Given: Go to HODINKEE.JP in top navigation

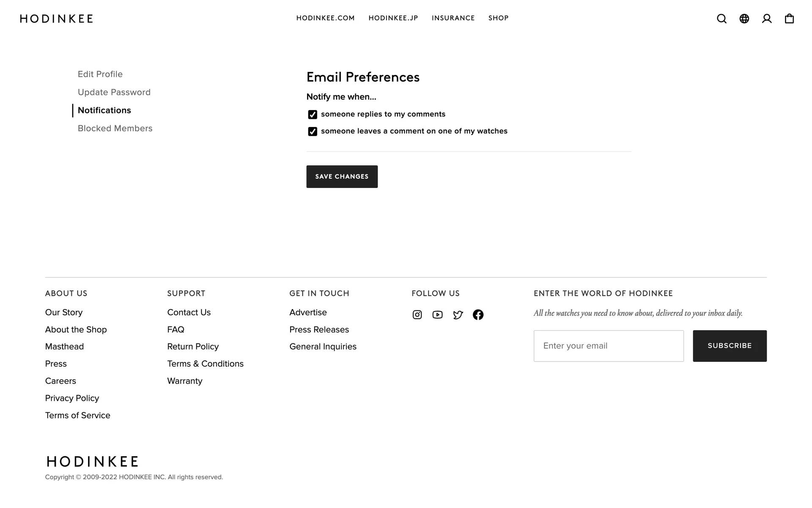Looking at the screenshot, I should coord(393,18).
